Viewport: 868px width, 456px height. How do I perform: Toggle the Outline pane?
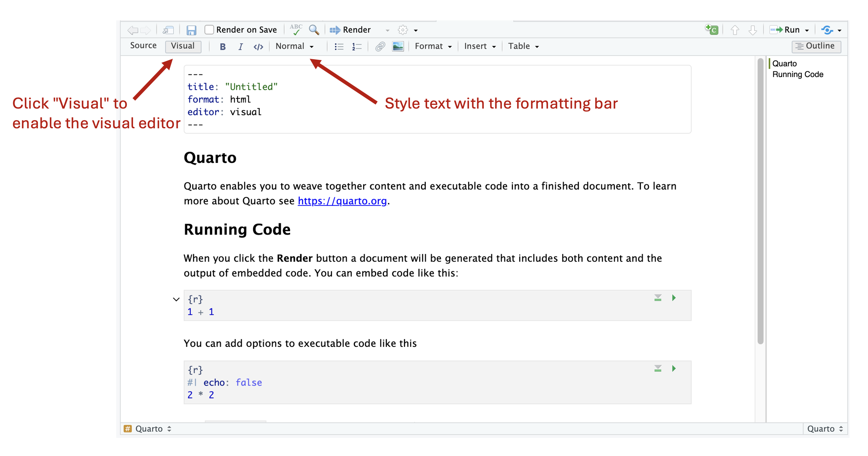816,46
